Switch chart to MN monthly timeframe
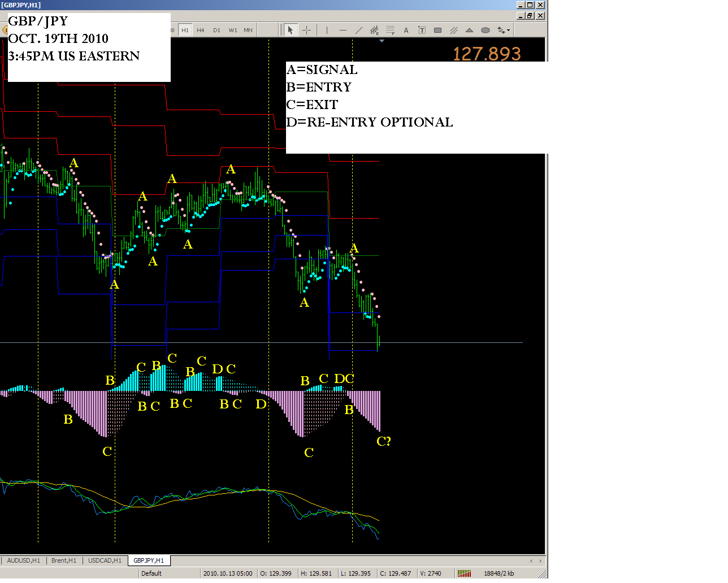This screenshot has height=583, width=728. pyautogui.click(x=248, y=30)
